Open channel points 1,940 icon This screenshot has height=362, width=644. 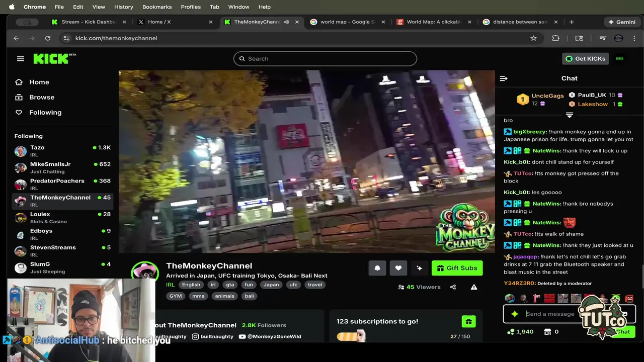[x=511, y=332]
